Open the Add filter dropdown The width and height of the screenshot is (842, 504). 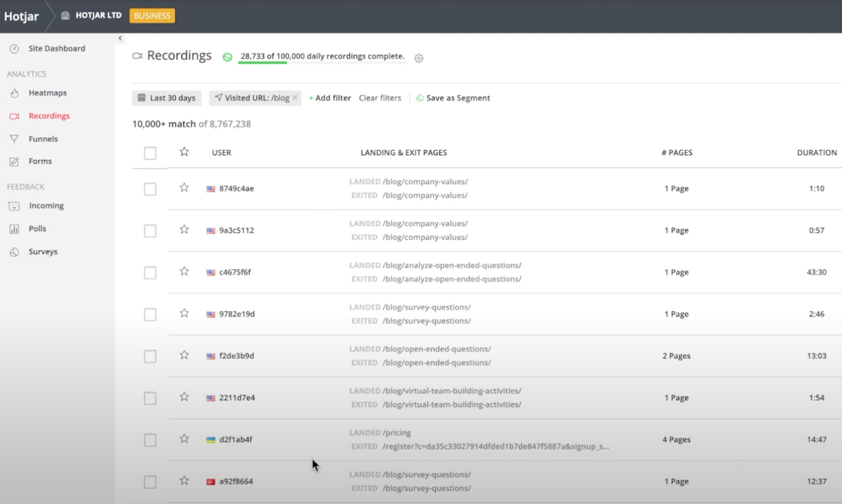point(330,98)
